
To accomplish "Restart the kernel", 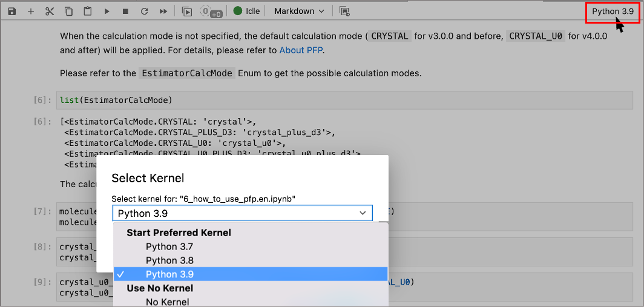I will pos(144,11).
